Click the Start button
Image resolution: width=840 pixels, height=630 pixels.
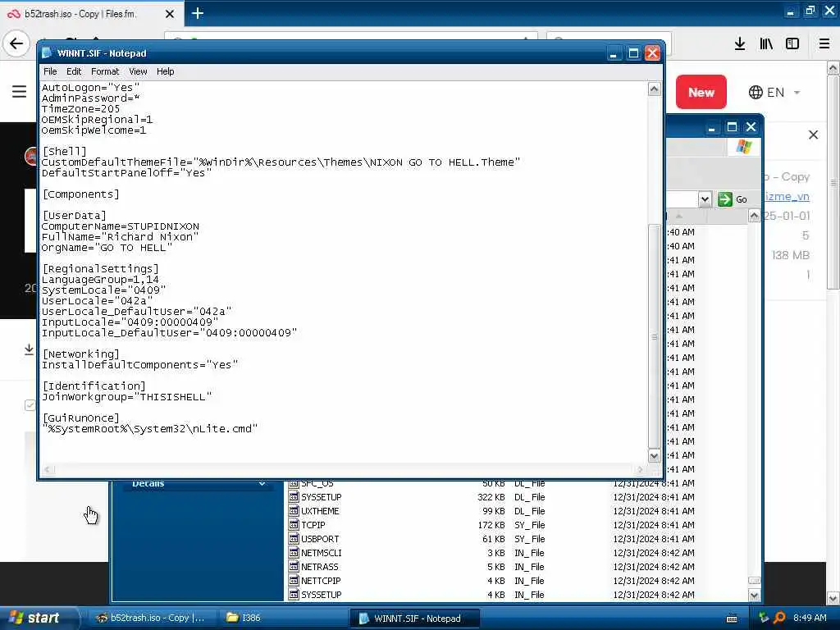pos(39,618)
